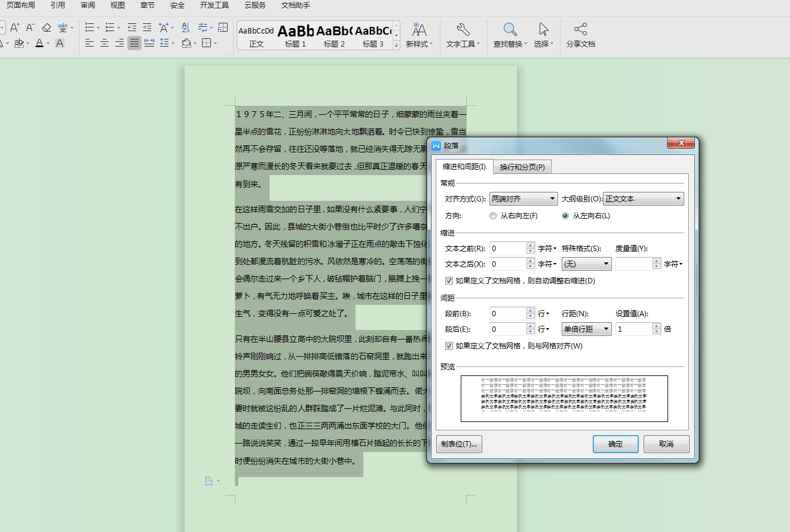The height and width of the screenshot is (532, 790).
Task: Apply the bulleted list icon
Action: 90,27
